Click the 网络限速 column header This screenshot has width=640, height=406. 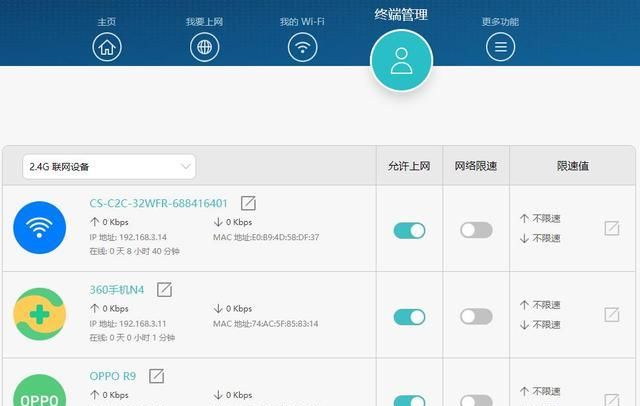tap(476, 166)
